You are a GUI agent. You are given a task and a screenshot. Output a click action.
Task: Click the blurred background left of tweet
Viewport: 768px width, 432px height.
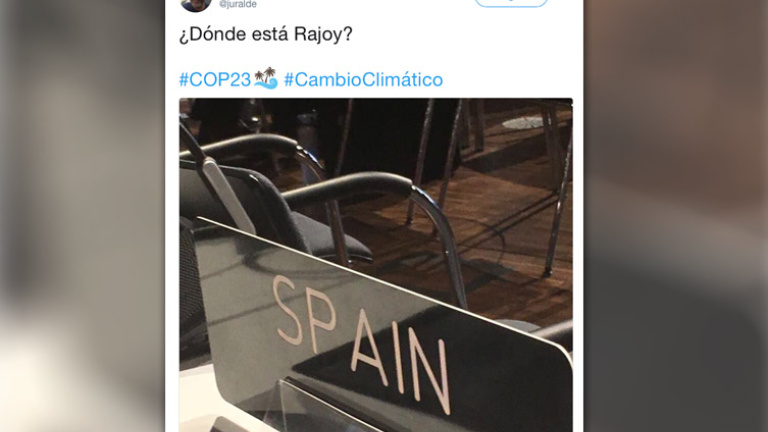(x=82, y=216)
